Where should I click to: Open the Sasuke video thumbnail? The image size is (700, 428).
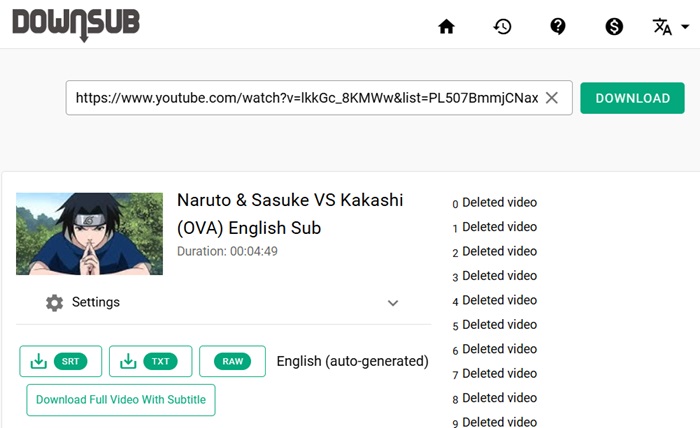coord(89,233)
